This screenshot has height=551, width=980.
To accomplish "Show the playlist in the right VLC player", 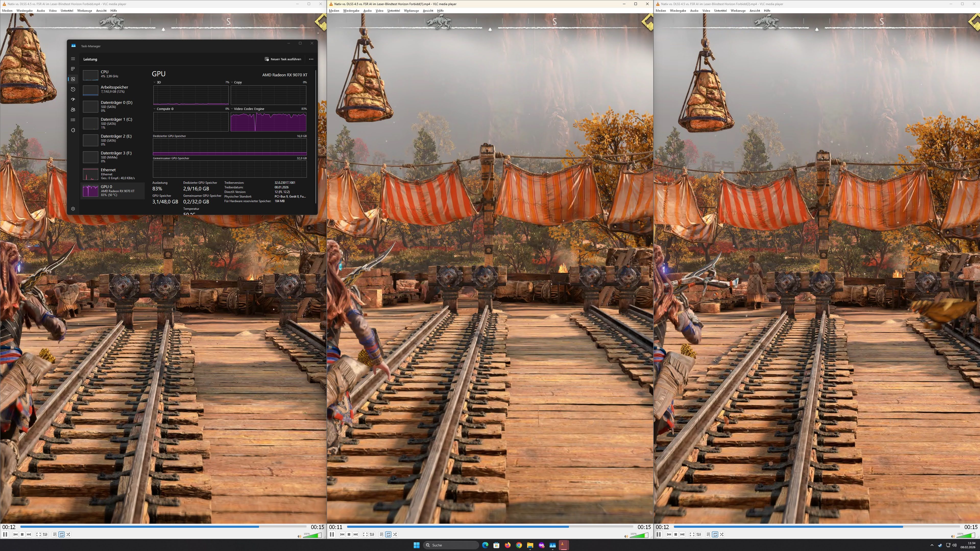I will [x=708, y=534].
